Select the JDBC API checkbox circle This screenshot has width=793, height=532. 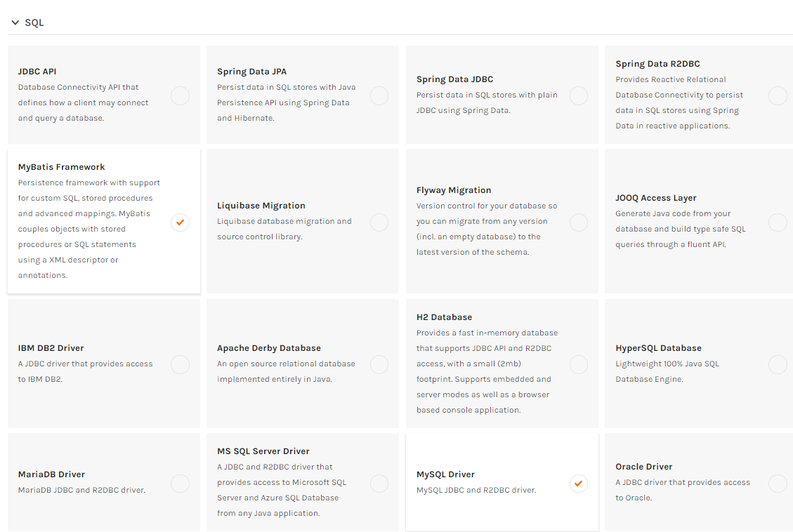[x=180, y=95]
